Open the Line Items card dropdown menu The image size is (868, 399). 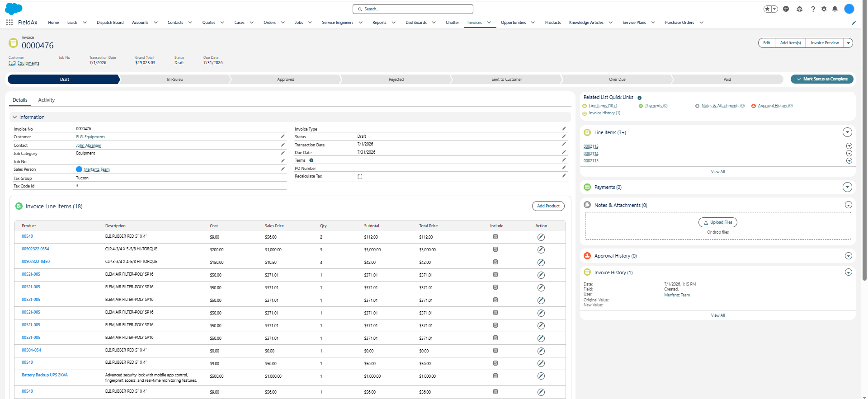pos(848,132)
